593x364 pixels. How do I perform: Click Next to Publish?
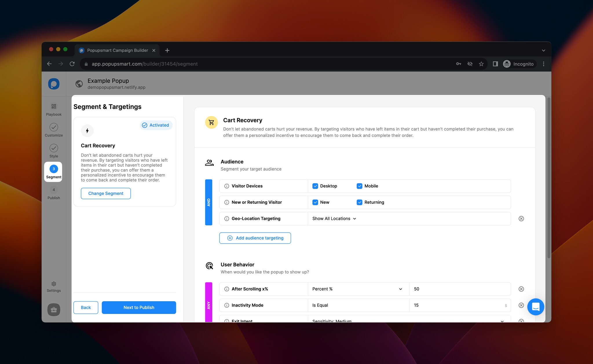(x=139, y=308)
